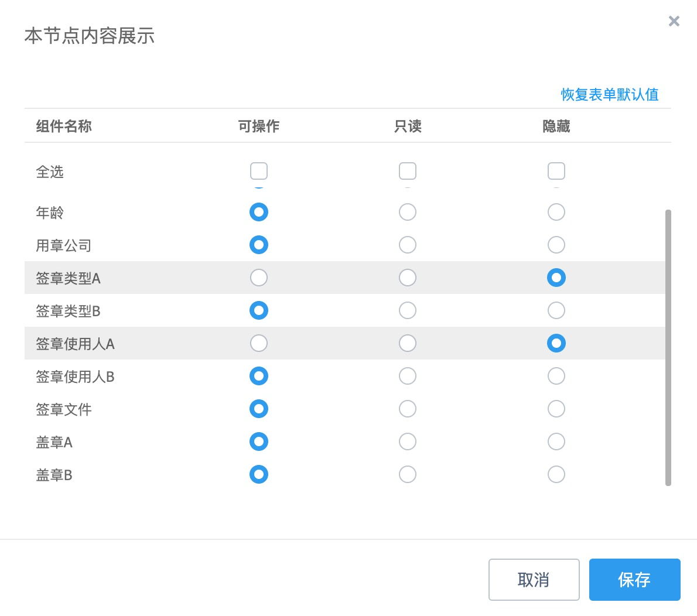Screen dimensions: 697x616
Task: Set 签章类型A to 可操作
Action: pyautogui.click(x=259, y=278)
